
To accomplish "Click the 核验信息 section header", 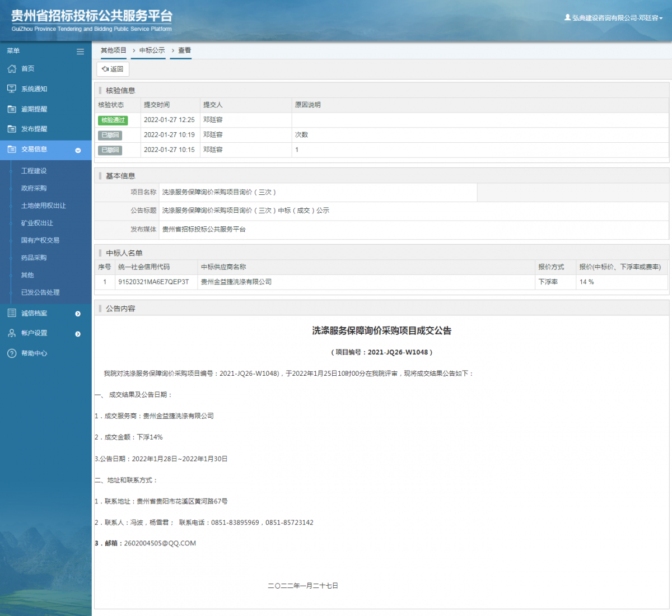I will click(x=120, y=90).
